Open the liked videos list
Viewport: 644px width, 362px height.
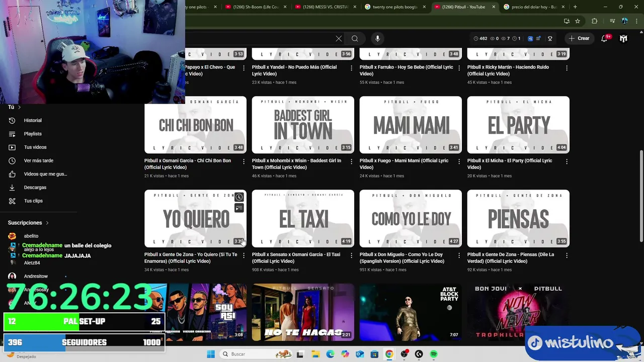(45, 174)
